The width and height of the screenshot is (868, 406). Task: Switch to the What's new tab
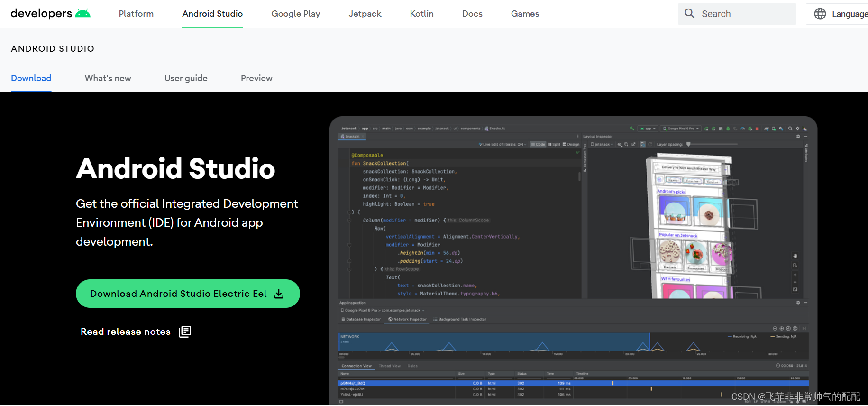point(108,78)
